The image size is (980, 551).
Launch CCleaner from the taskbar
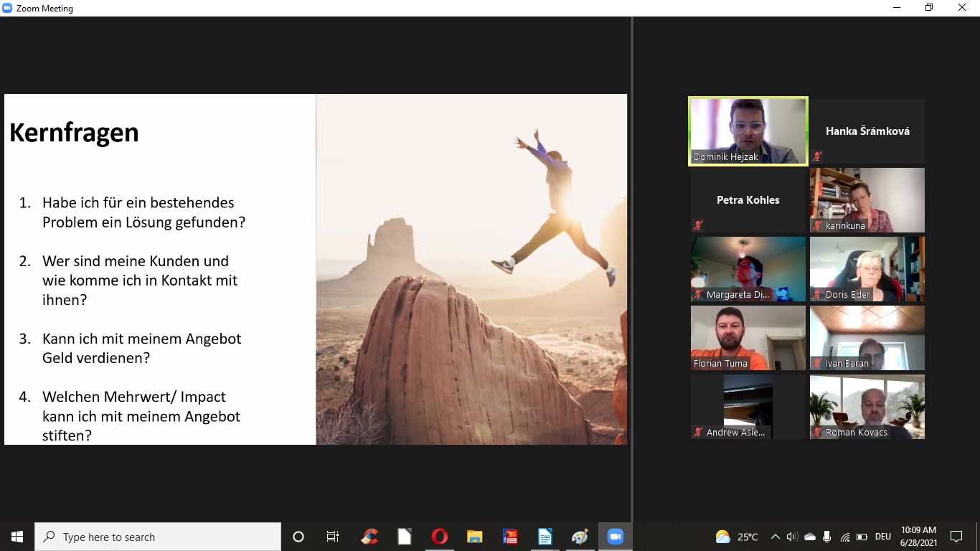[369, 537]
